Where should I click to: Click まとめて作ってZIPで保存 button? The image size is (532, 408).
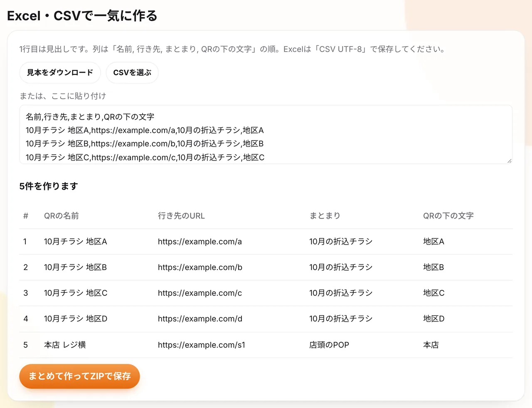pos(79,376)
